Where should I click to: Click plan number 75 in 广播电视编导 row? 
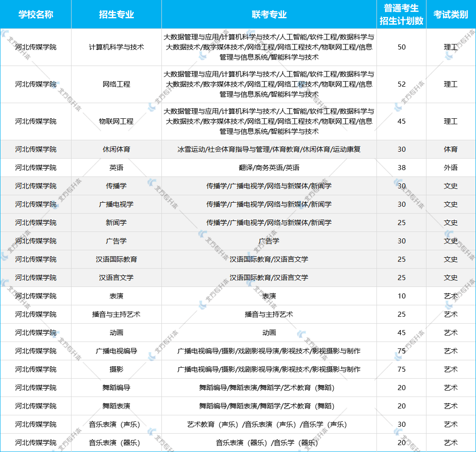(401, 351)
